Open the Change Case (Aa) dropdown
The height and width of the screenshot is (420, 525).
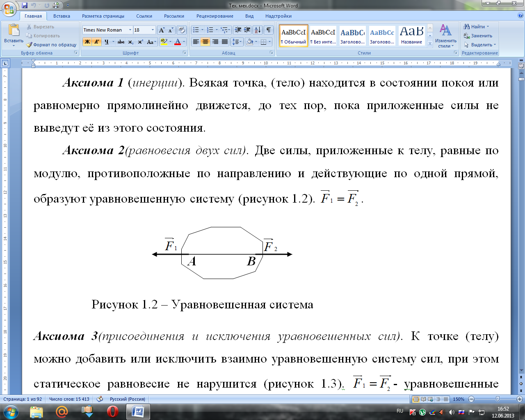(x=151, y=42)
